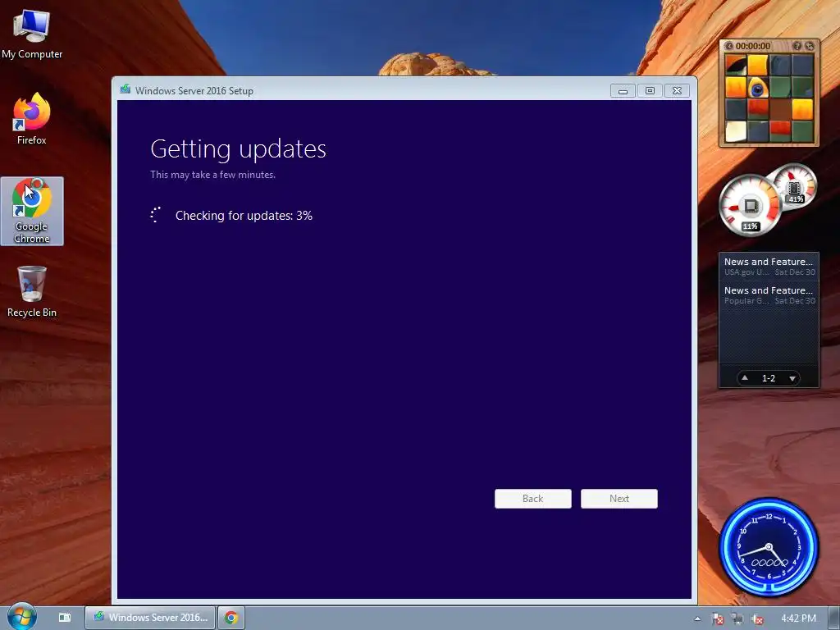Click the eye puzzle tile
This screenshot has height=630, width=840.
point(757,88)
